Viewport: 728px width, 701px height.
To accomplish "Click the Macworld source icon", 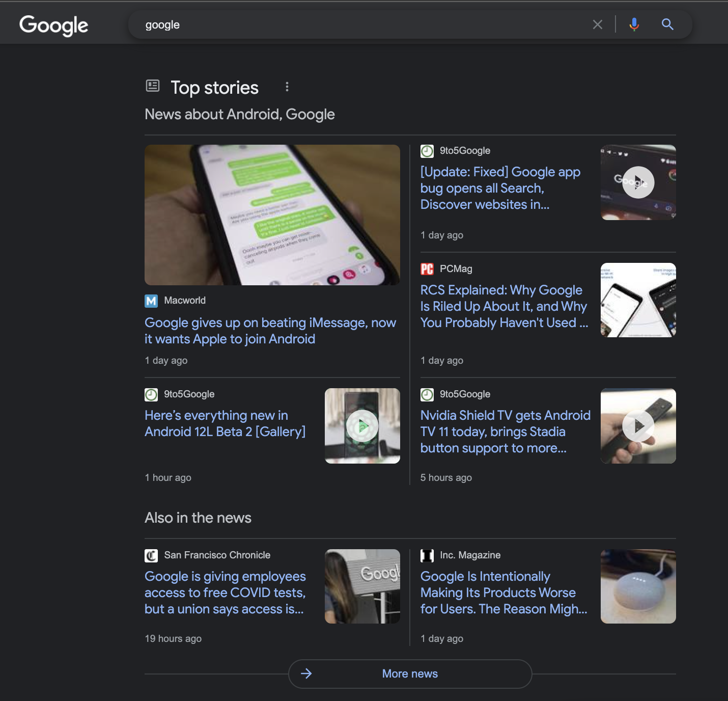I will [151, 301].
